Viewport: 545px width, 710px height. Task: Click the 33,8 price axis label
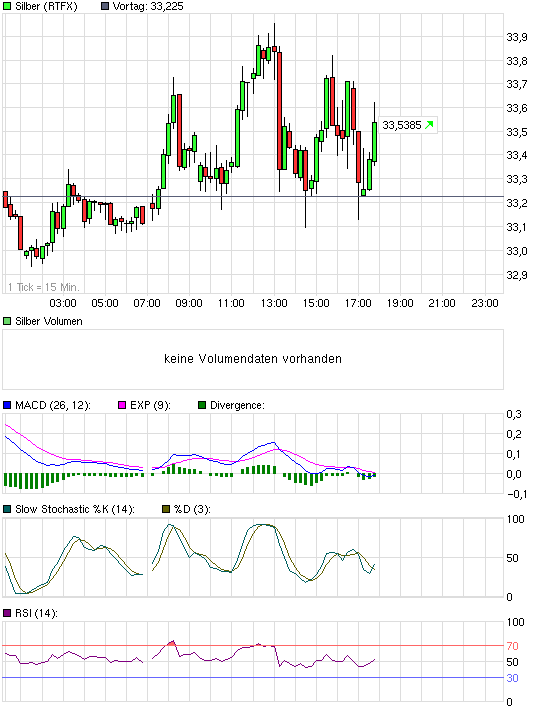coord(517,61)
